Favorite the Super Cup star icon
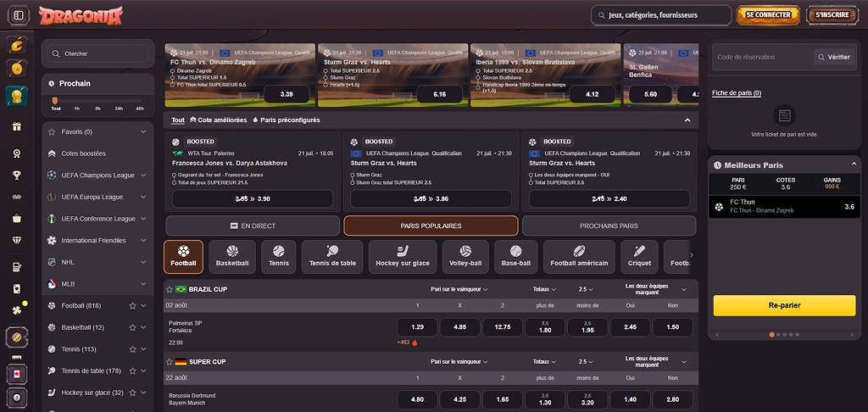The height and width of the screenshot is (412, 868). click(x=170, y=362)
